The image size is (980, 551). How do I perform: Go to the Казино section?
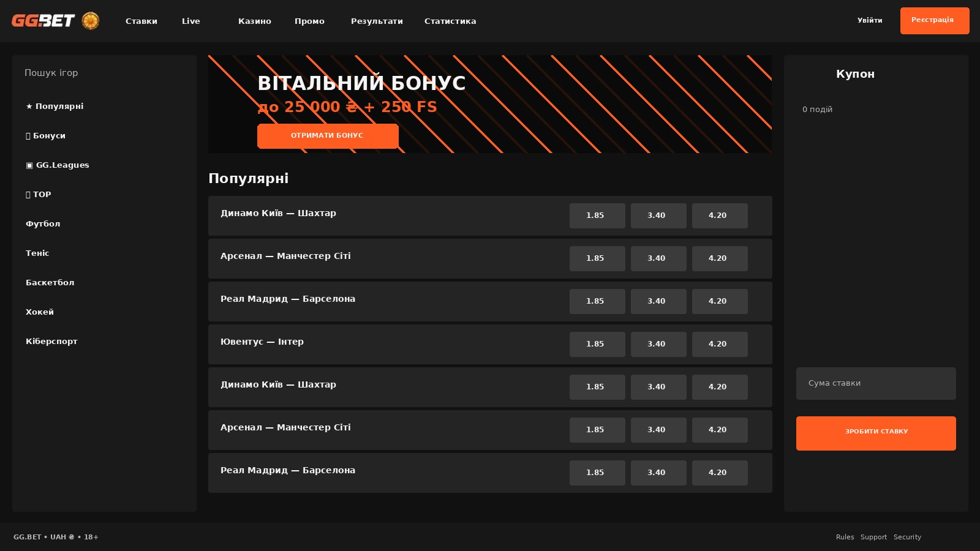coord(255,21)
